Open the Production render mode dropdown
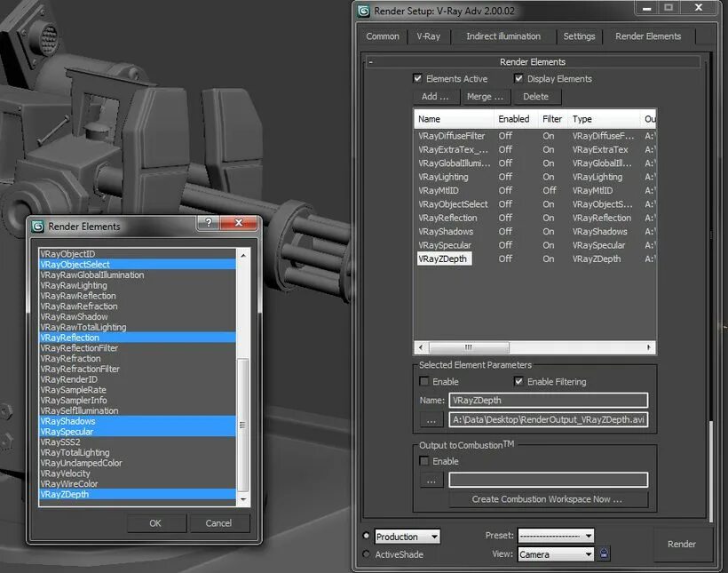 pos(408,537)
